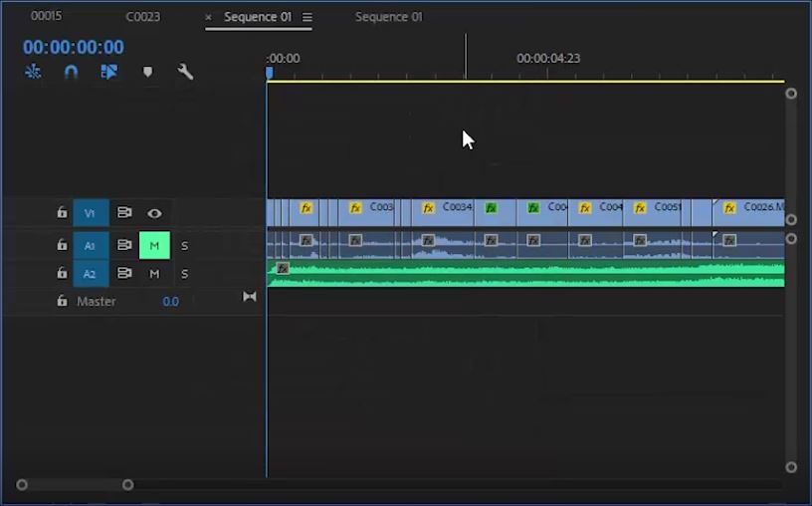The height and width of the screenshot is (506, 812).
Task: Toggle the magnet Snap in Timeline icon
Action: [x=71, y=72]
